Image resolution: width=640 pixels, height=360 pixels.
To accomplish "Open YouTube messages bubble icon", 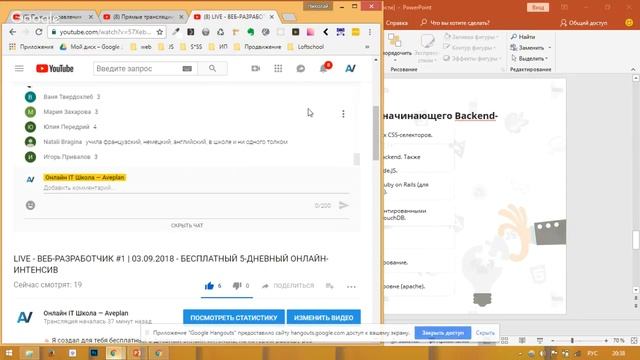I will tap(301, 69).
